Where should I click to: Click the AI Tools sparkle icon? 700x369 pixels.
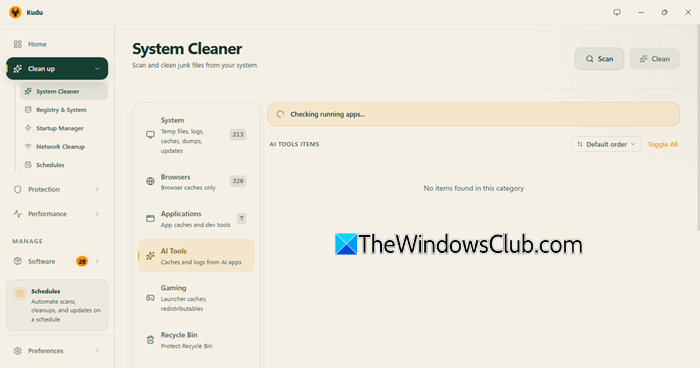pos(150,256)
